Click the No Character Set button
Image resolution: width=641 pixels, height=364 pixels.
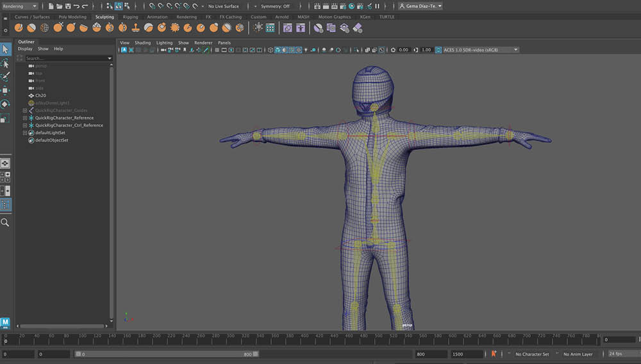click(x=531, y=354)
